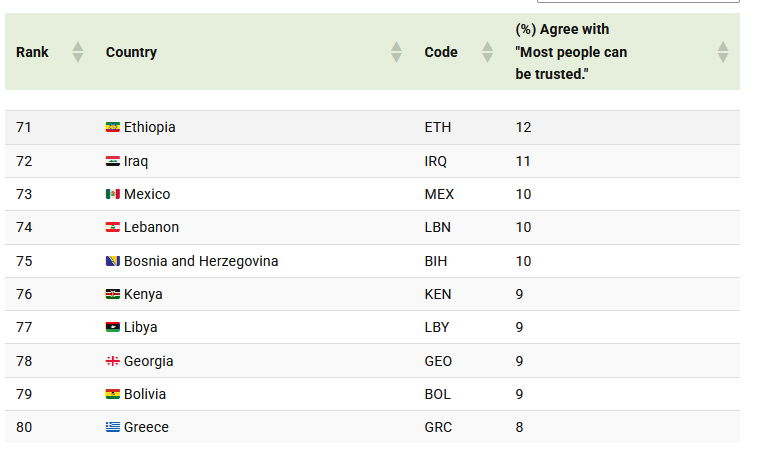Click the Rank column header label
Image resolution: width=761 pixels, height=459 pixels.
tap(32, 52)
